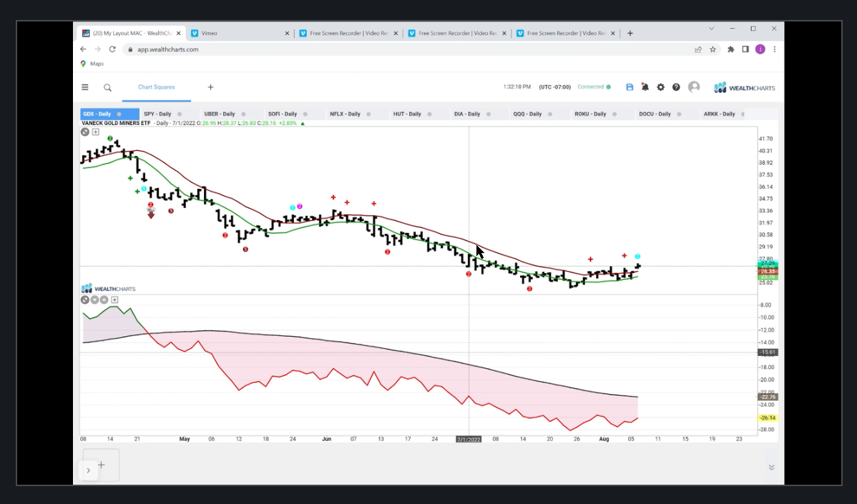Save layout using the blue disk icon
The width and height of the screenshot is (857, 504).
(630, 87)
